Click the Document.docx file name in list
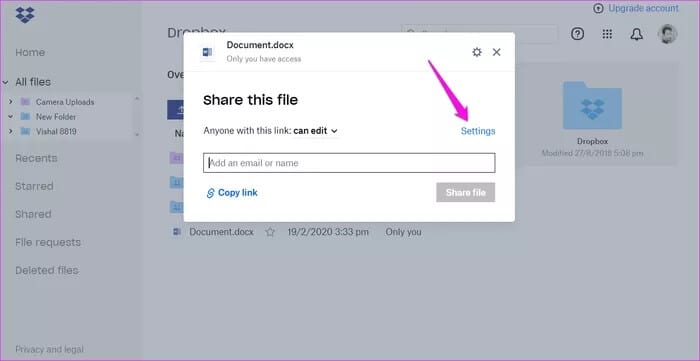Viewport: 700px width, 361px height. tap(221, 232)
